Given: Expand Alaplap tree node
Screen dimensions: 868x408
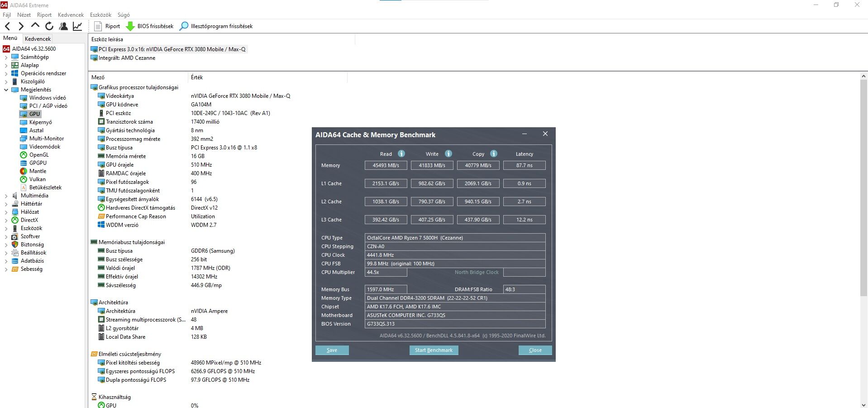Looking at the screenshot, I should click(x=6, y=65).
